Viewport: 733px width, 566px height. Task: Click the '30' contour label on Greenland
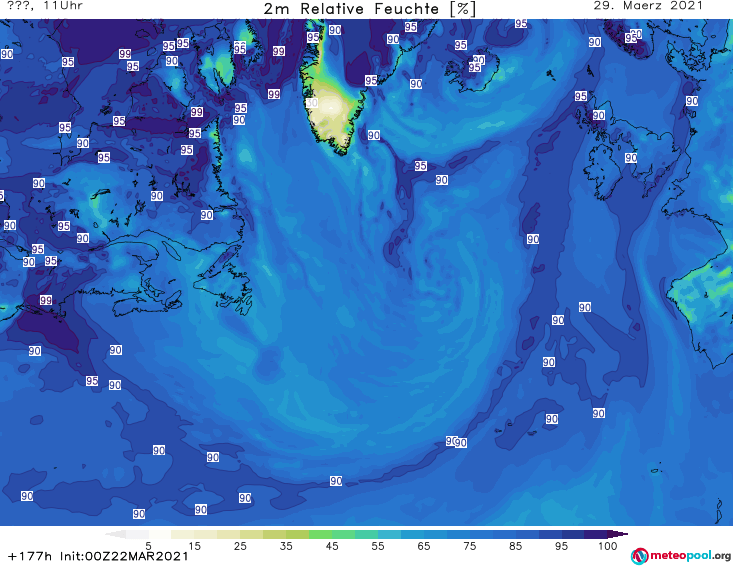coord(312,102)
